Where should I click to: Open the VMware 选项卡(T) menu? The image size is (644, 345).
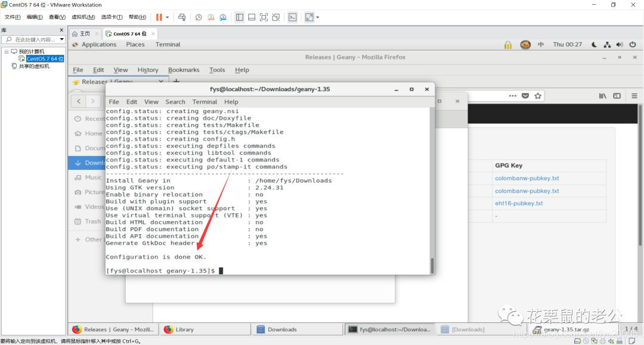[112, 17]
